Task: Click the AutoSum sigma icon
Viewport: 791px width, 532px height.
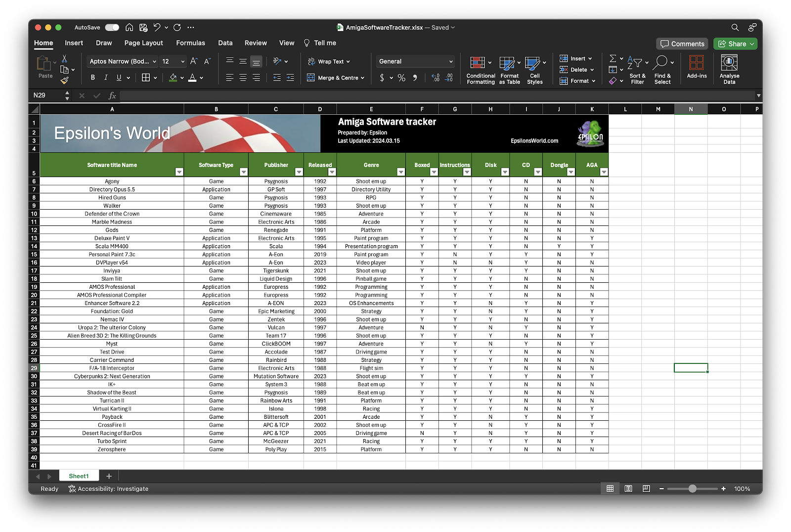Action: 613,58
